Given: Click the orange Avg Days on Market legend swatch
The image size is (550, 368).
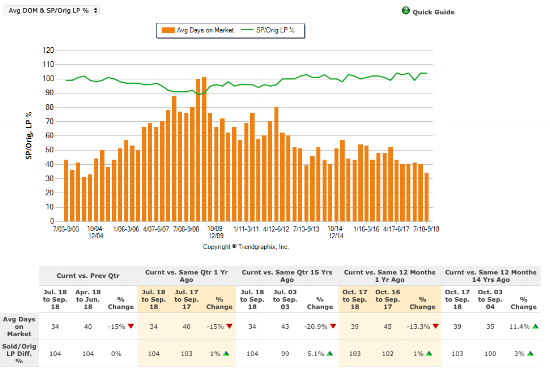Looking at the screenshot, I should click(168, 30).
